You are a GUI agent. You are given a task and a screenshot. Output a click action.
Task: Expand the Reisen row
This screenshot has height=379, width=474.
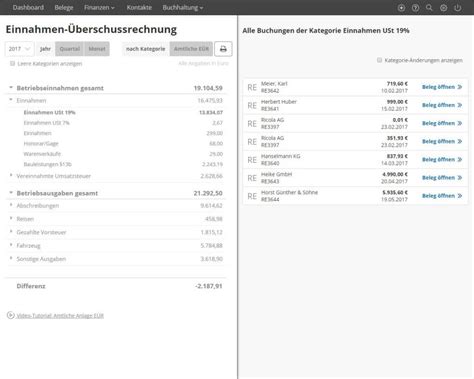coord(11,218)
